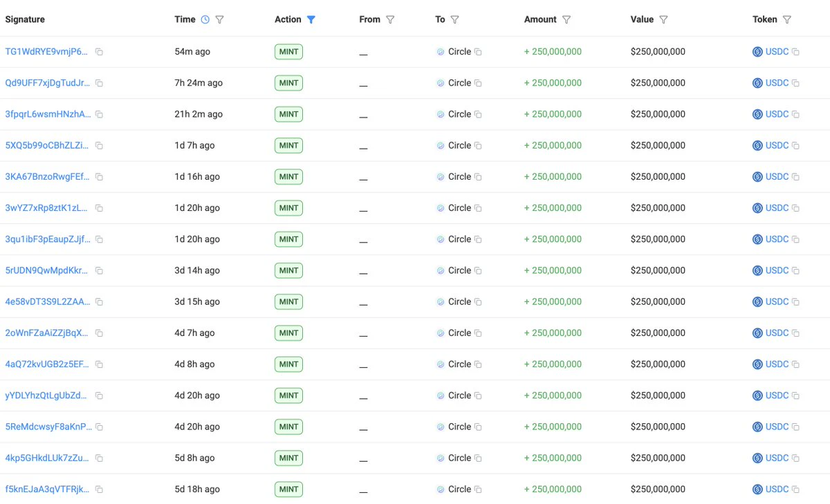830x504 pixels.
Task: Open the Value column filter
Action: (663, 19)
